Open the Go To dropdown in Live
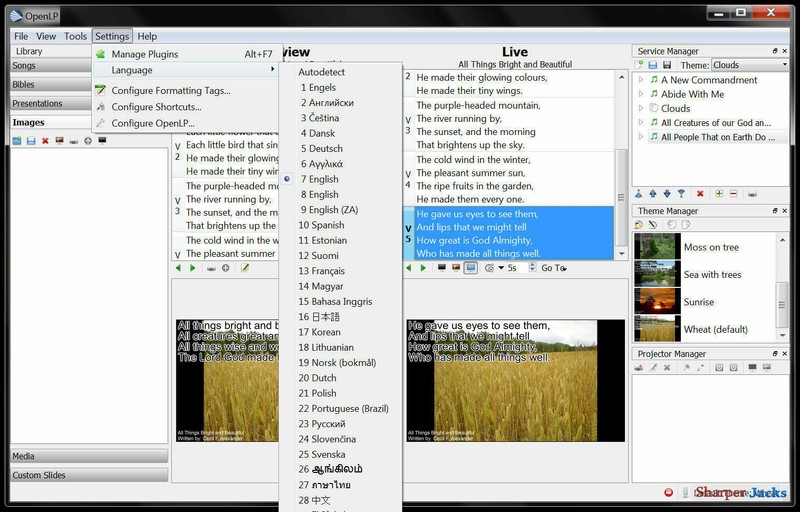The image size is (800, 512). pyautogui.click(x=554, y=268)
